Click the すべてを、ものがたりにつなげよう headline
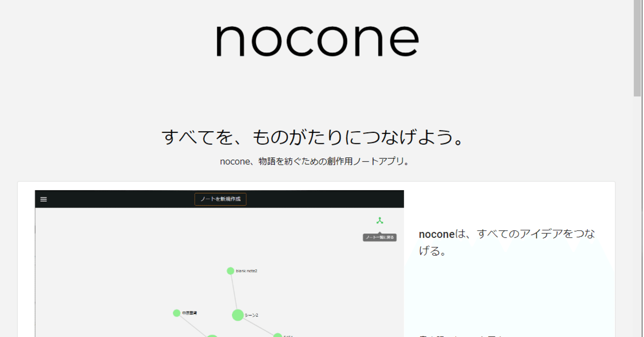644x337 pixels. tap(312, 137)
